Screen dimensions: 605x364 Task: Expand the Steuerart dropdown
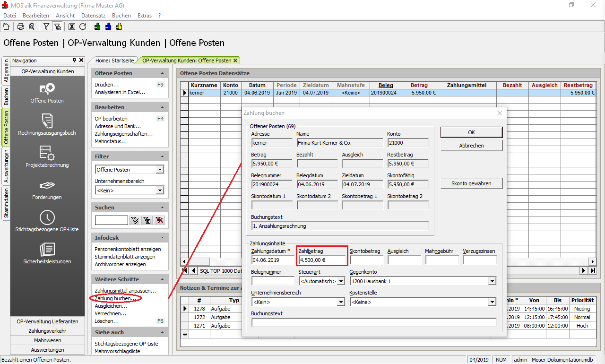(341, 281)
